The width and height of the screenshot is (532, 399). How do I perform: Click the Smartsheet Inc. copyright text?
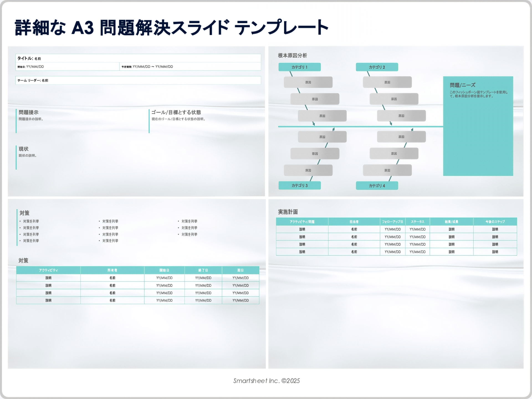tap(266, 381)
